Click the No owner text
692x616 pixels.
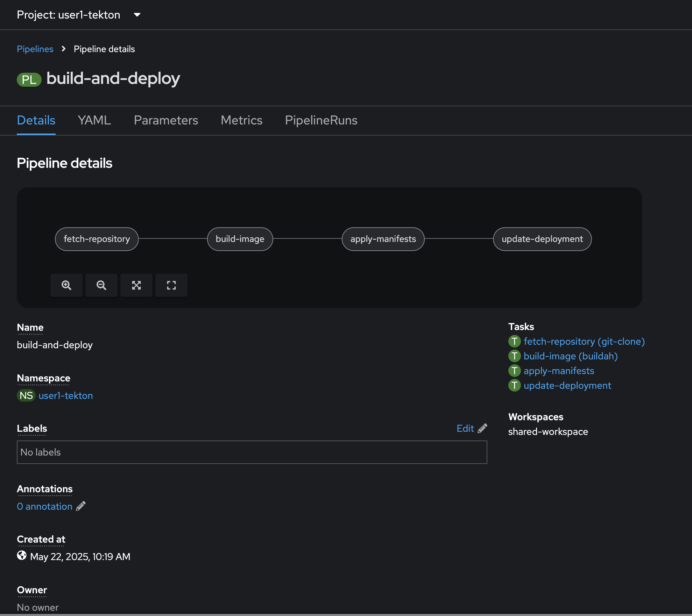pos(38,607)
